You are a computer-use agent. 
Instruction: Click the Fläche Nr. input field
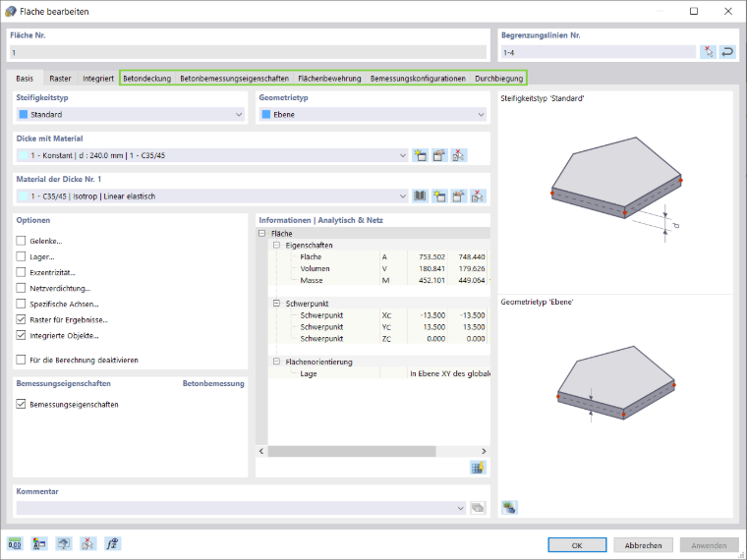(249, 52)
